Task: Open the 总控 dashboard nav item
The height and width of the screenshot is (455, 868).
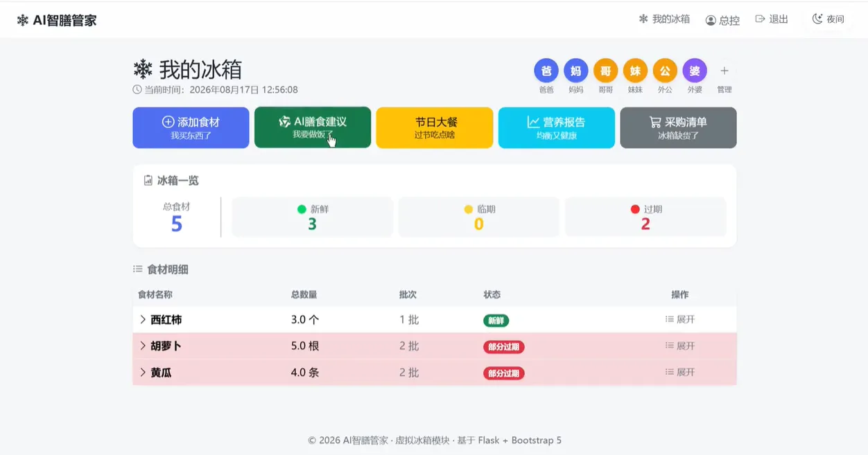Action: coord(722,20)
